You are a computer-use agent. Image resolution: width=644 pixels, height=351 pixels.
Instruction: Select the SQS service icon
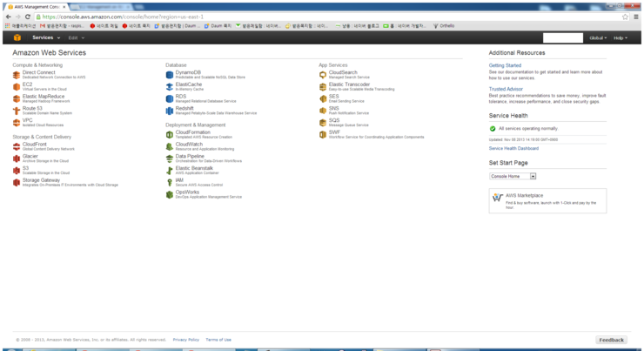click(x=323, y=123)
